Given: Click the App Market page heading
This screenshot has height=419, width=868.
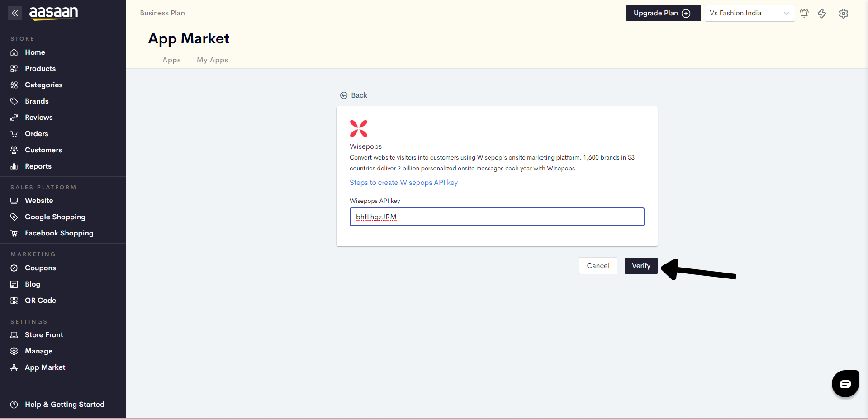Looking at the screenshot, I should [x=189, y=39].
